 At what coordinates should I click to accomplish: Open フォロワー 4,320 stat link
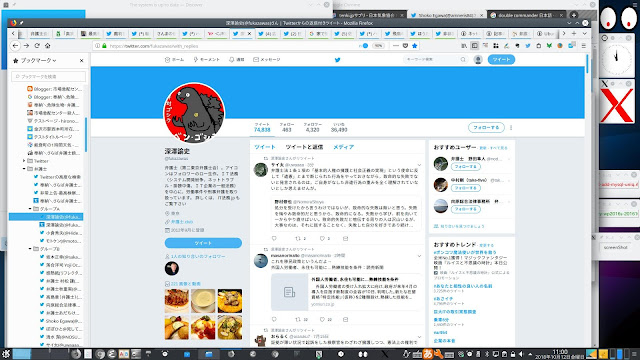[x=312, y=127]
